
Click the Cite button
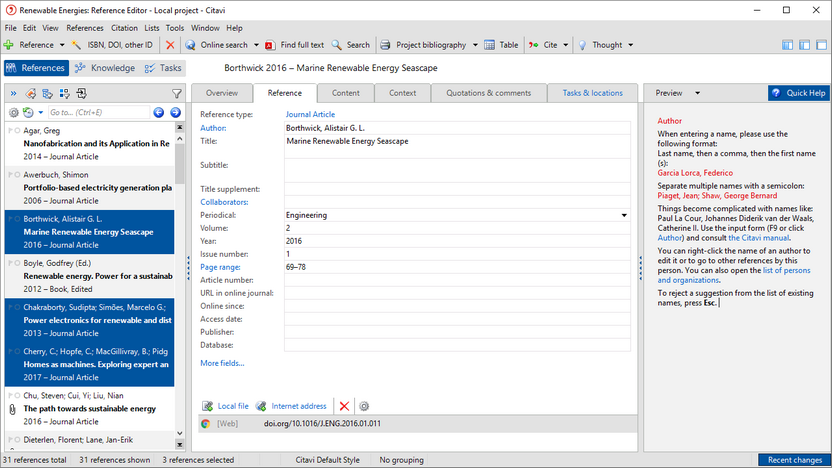click(543, 45)
